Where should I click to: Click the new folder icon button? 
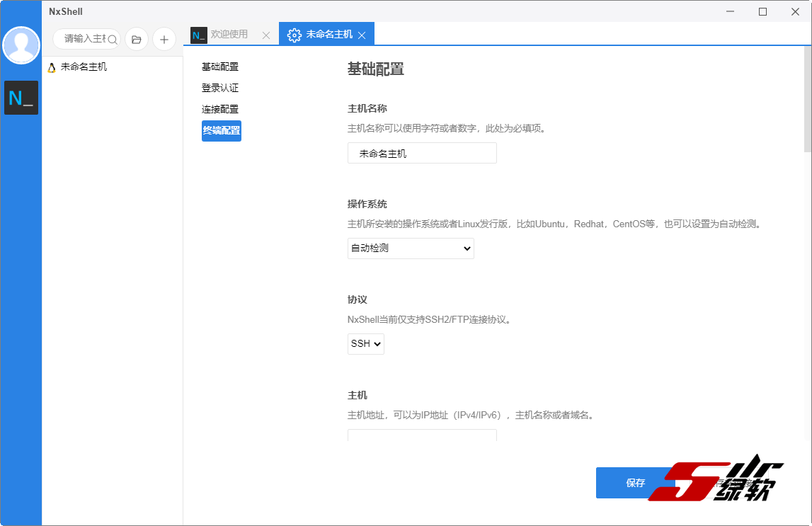[137, 39]
